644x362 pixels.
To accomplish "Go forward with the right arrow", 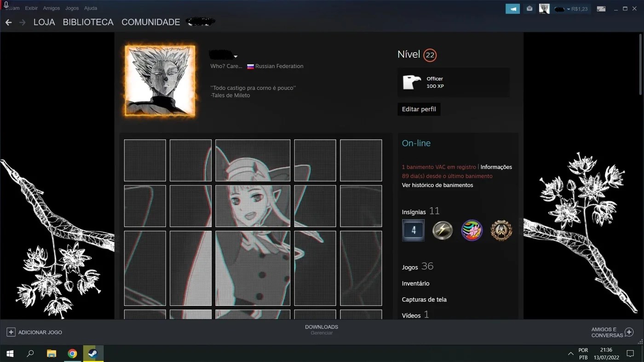I will coord(22,22).
